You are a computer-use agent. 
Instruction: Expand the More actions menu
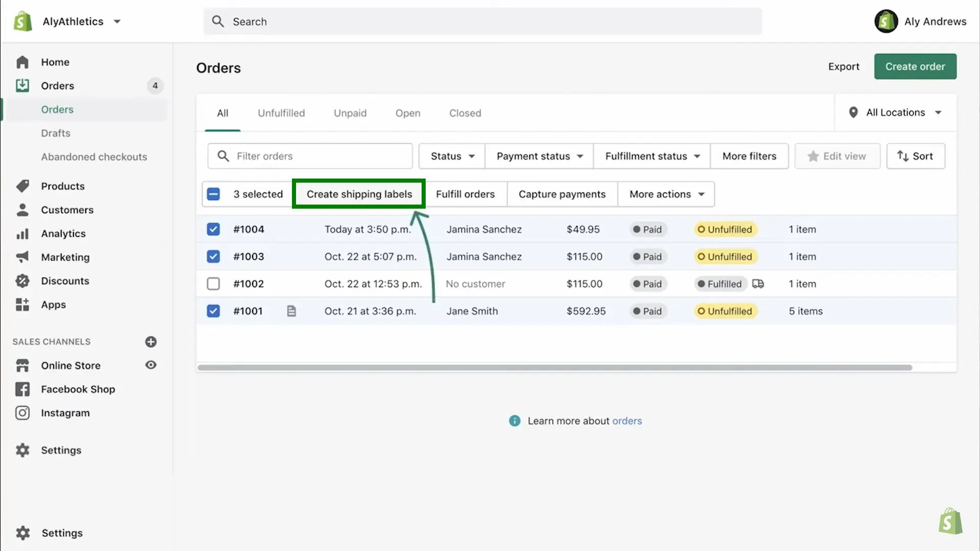tap(666, 194)
